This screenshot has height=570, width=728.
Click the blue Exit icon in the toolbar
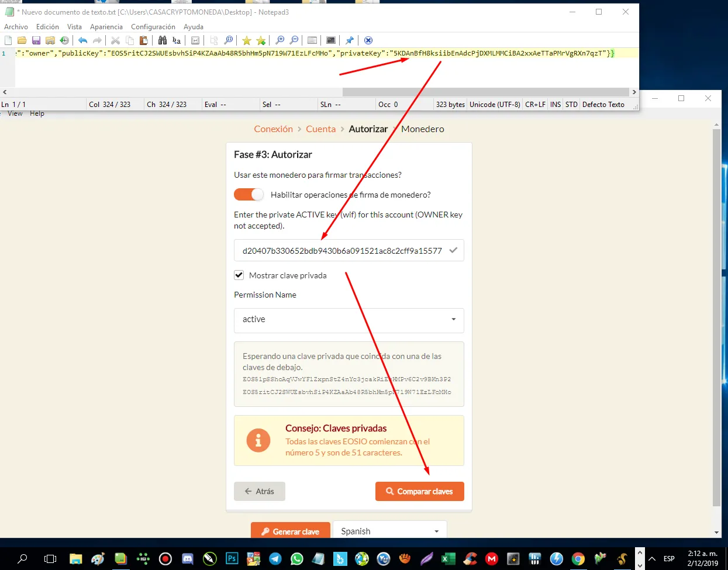tap(368, 40)
